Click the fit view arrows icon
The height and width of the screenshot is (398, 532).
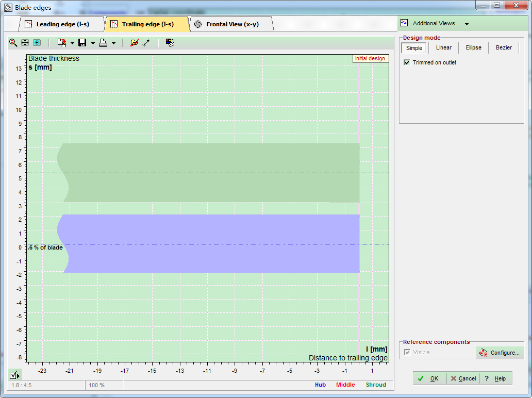pyautogui.click(x=25, y=43)
